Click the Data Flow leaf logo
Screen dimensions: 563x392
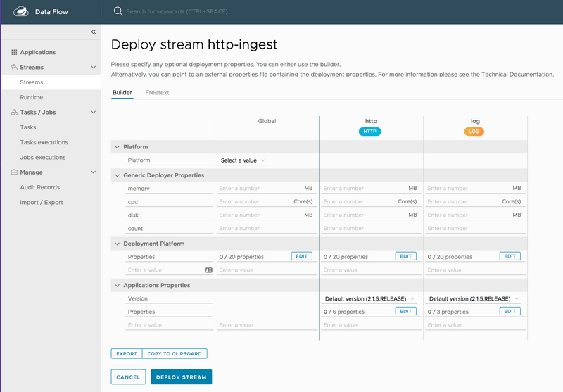click(21, 11)
